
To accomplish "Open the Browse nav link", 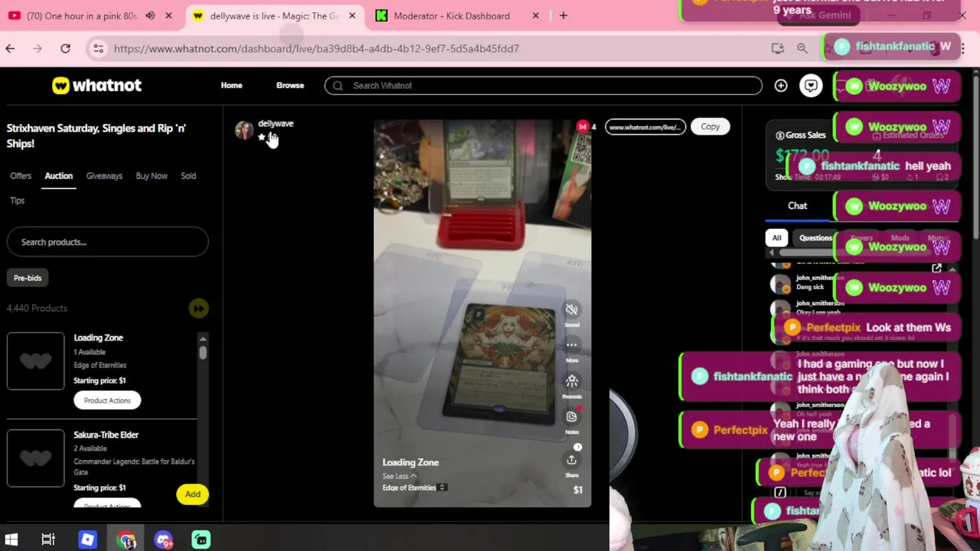I will pyautogui.click(x=290, y=86).
